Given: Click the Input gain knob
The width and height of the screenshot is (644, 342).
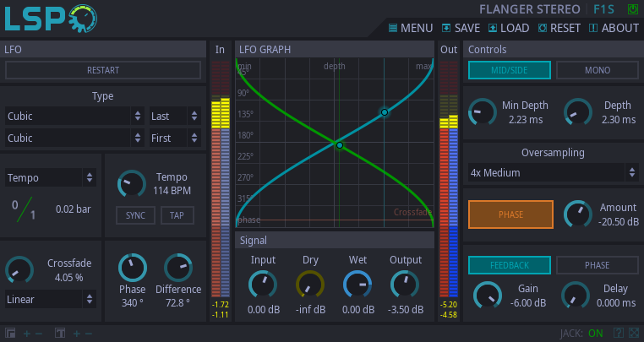Looking at the screenshot, I should [263, 284].
